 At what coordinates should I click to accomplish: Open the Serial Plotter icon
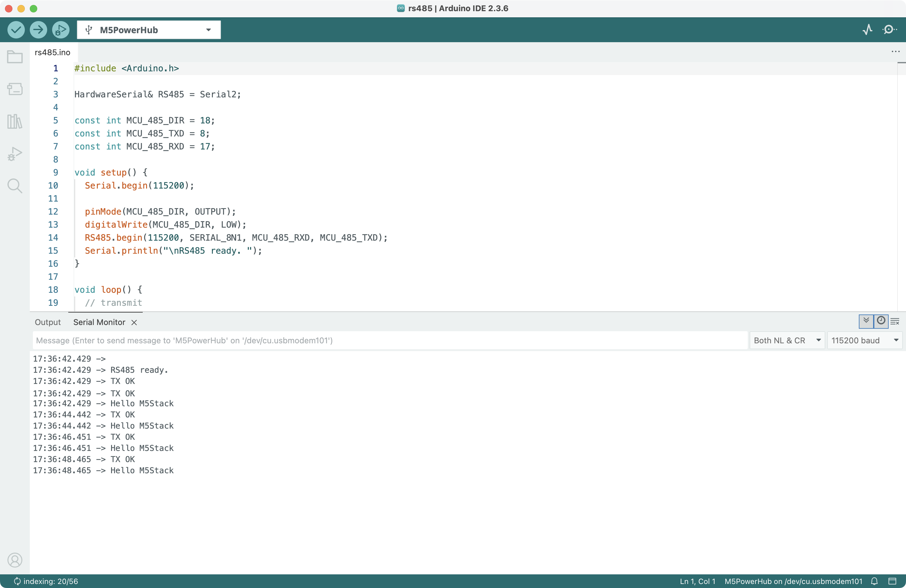[x=868, y=30]
